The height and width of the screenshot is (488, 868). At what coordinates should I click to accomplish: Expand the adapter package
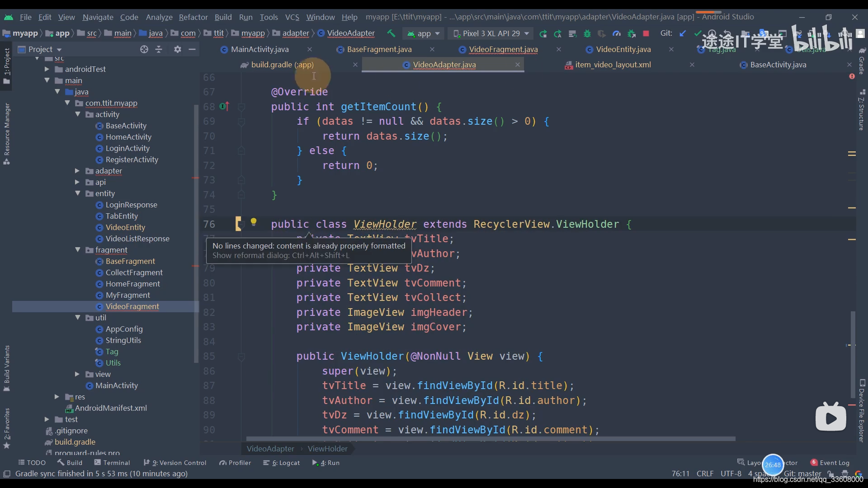pyautogui.click(x=77, y=171)
